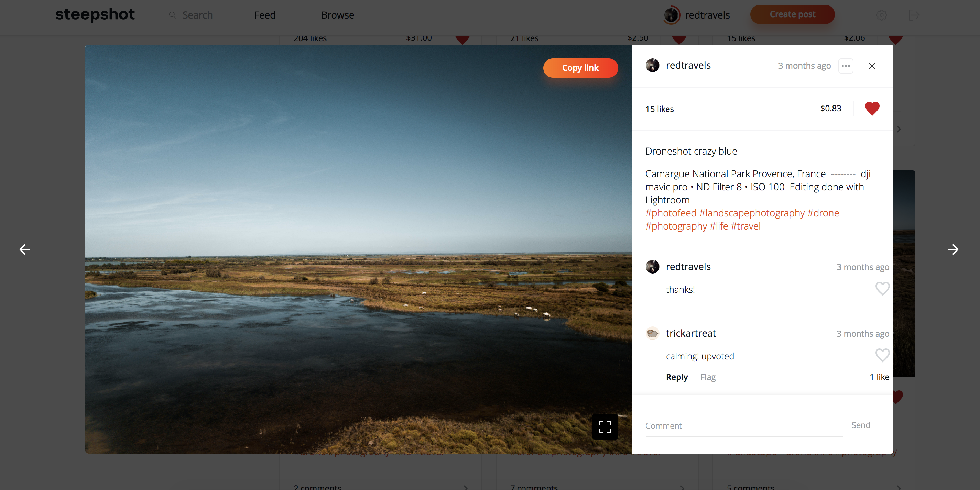Open settings gear icon

881,15
